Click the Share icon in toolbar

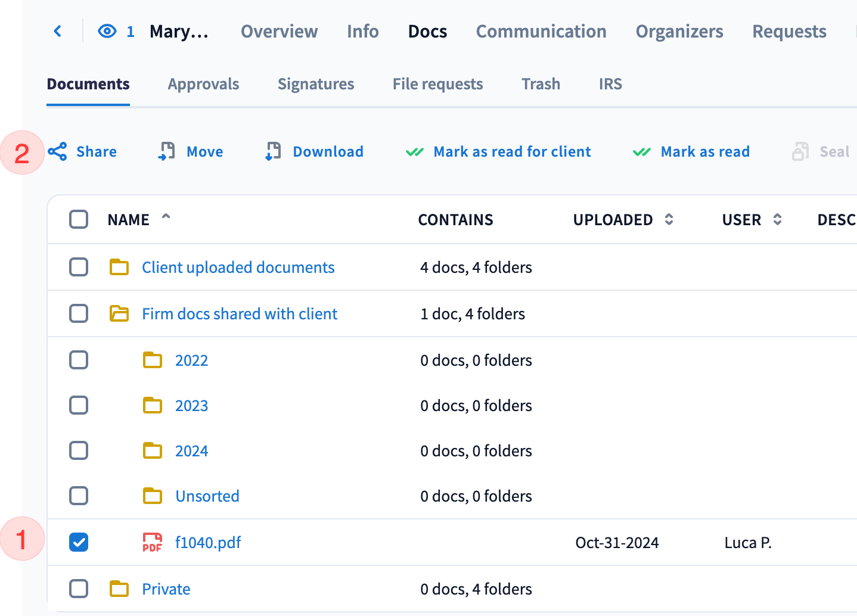point(58,152)
